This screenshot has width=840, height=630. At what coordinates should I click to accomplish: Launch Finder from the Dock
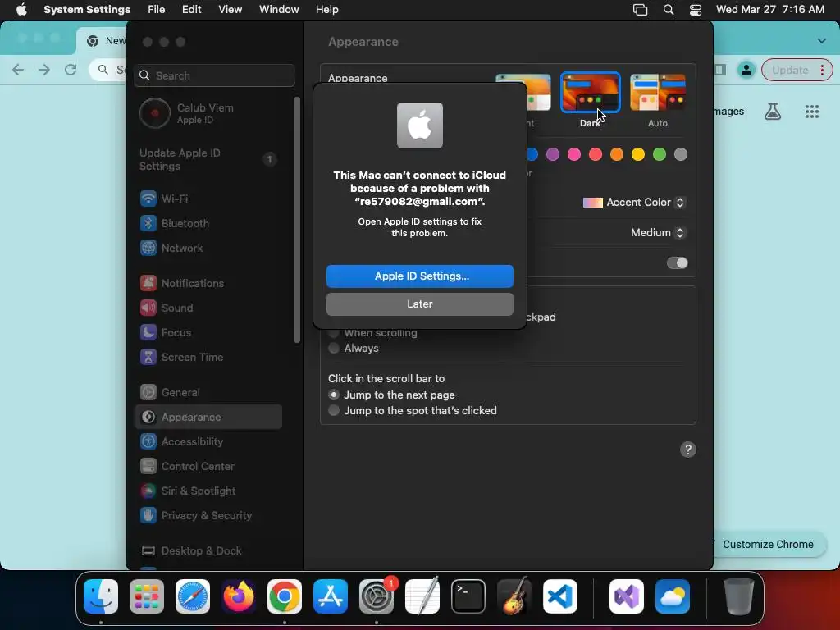[101, 596]
